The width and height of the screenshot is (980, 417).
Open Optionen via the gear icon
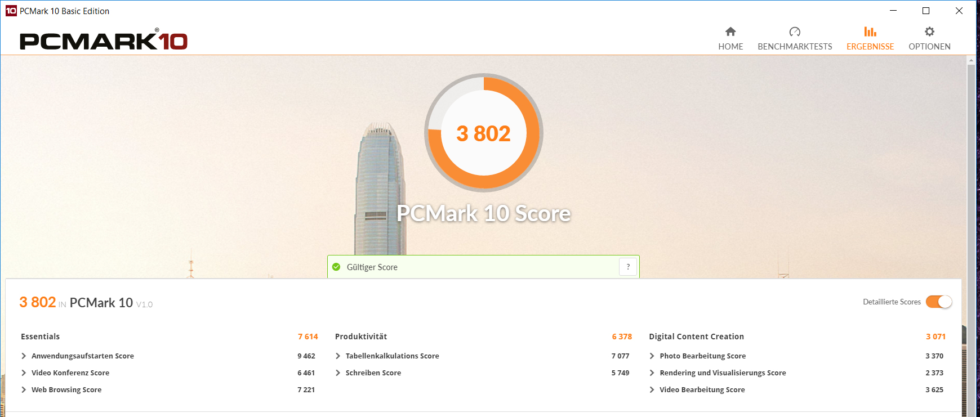[x=929, y=32]
